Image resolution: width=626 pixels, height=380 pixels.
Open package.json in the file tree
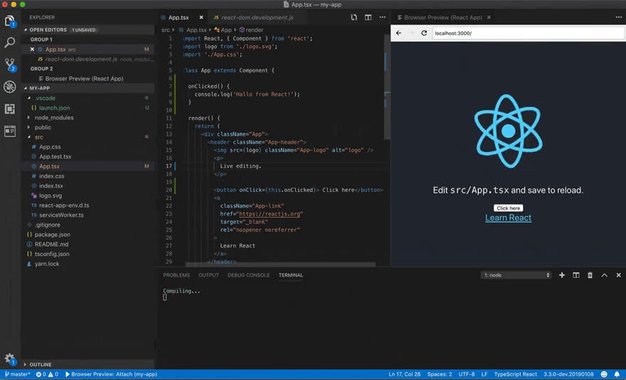tap(52, 235)
